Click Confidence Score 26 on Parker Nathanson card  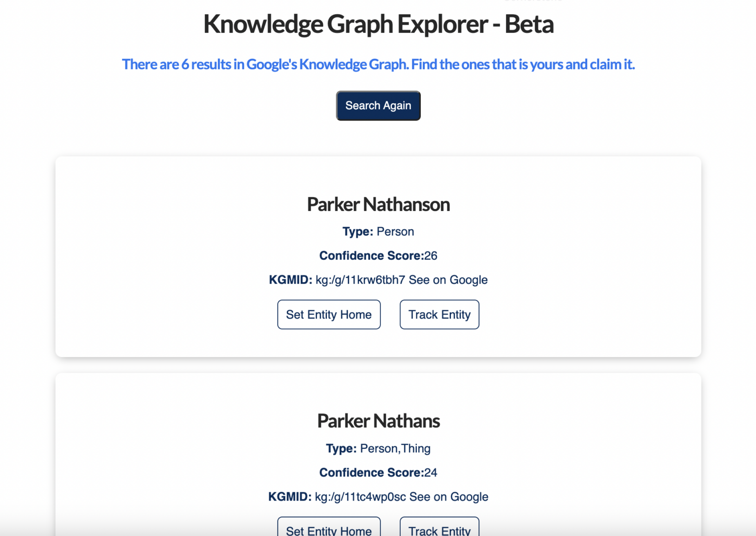pos(378,255)
